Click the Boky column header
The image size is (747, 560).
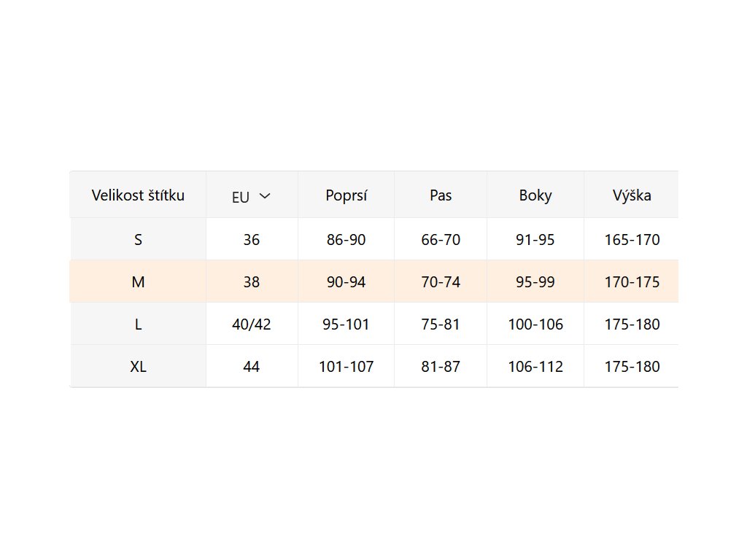[x=535, y=195]
